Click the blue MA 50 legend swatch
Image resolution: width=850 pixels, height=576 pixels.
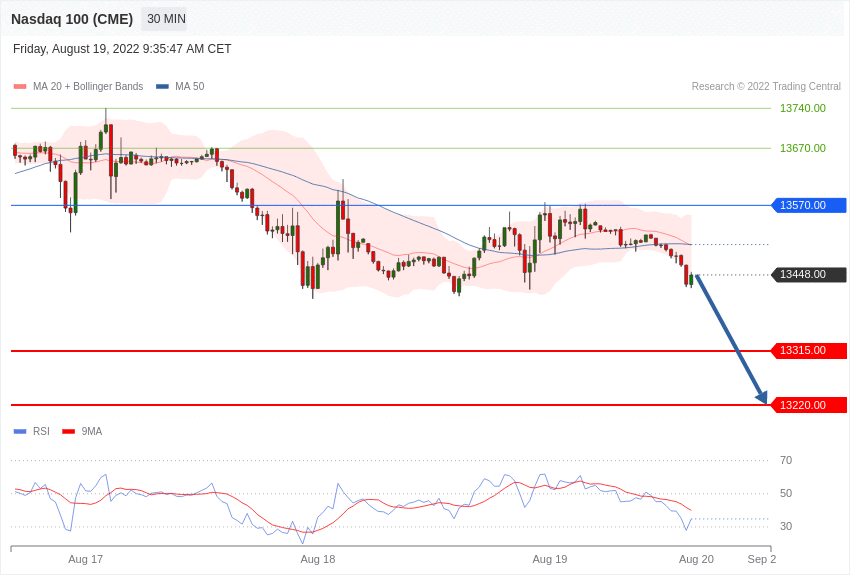tap(162, 86)
